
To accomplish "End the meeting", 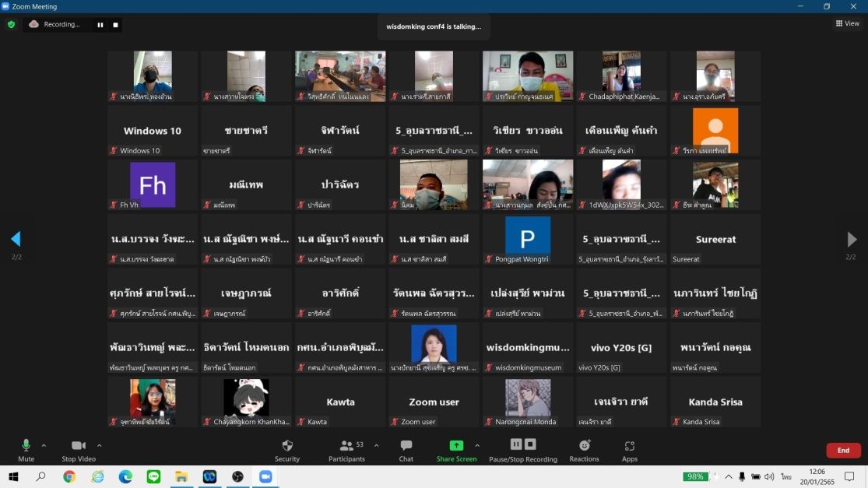I will tap(843, 451).
